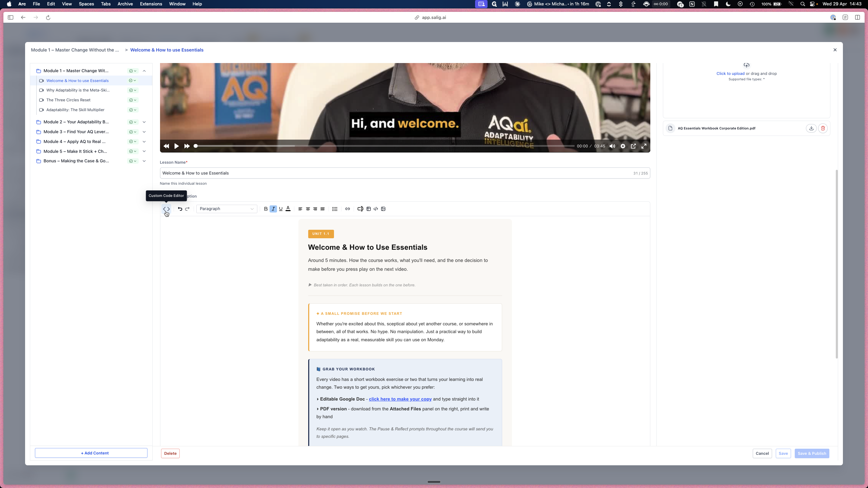The width and height of the screenshot is (868, 488).
Task: Reload the page in Arc
Action: click(x=48, y=18)
